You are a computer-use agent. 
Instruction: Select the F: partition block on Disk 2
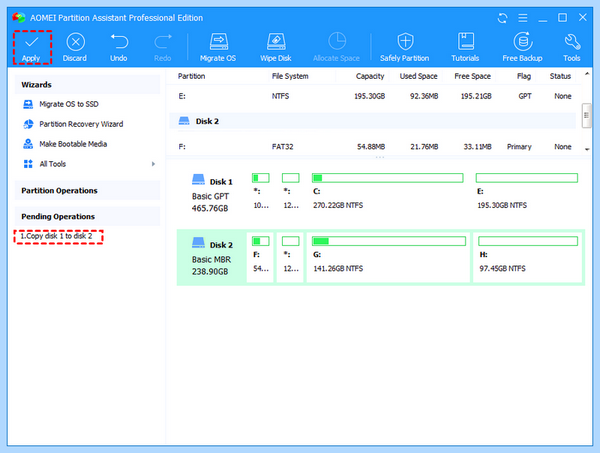tap(260, 257)
